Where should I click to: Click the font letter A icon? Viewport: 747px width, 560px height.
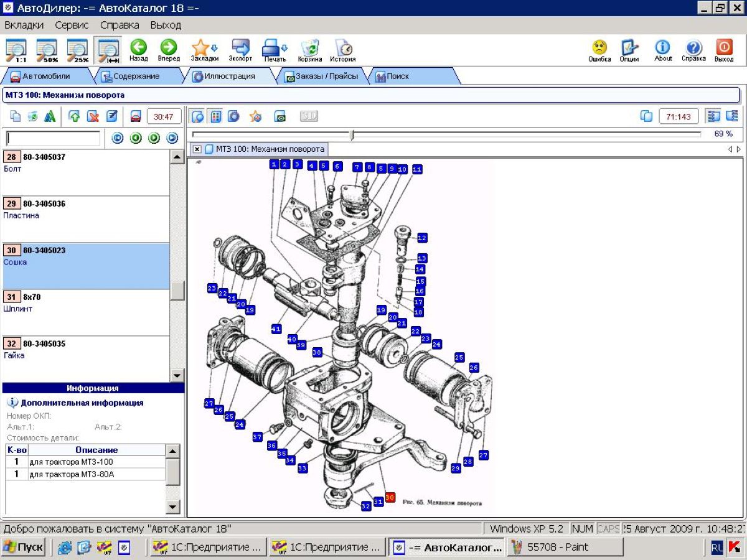[50, 116]
